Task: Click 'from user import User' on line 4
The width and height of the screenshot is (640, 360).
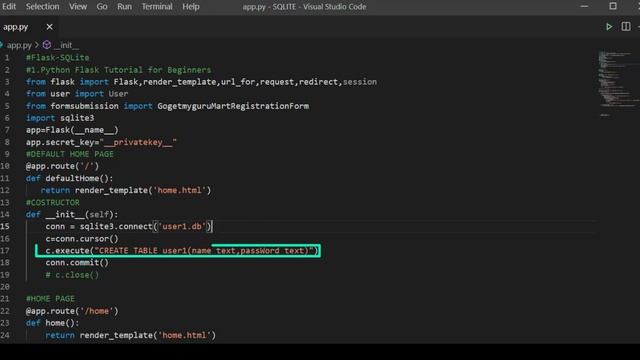Action: [77, 94]
